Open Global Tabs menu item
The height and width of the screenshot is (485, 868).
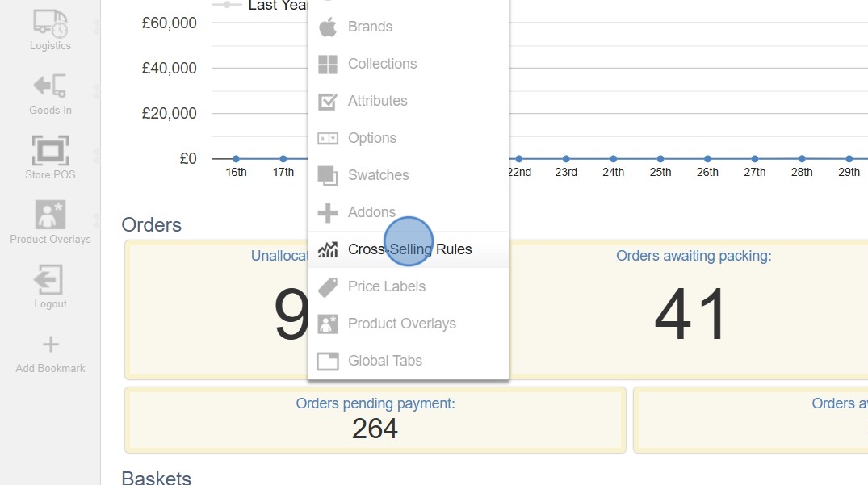tap(384, 361)
